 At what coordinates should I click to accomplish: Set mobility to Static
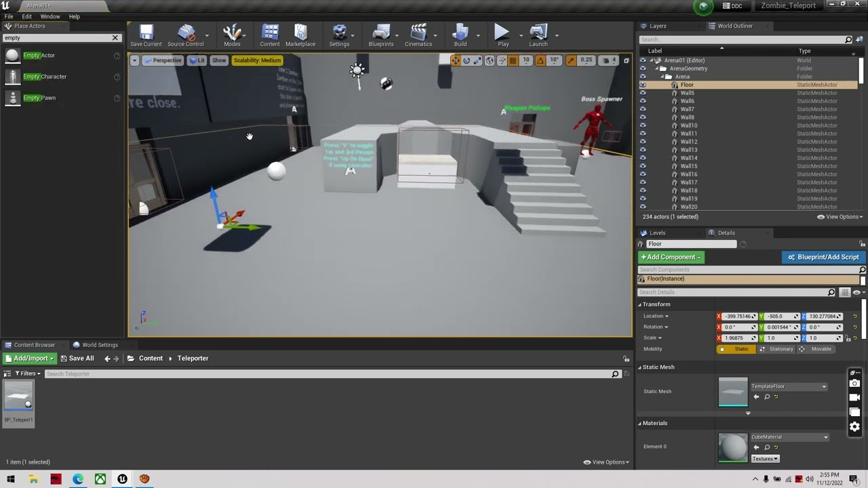pos(736,349)
